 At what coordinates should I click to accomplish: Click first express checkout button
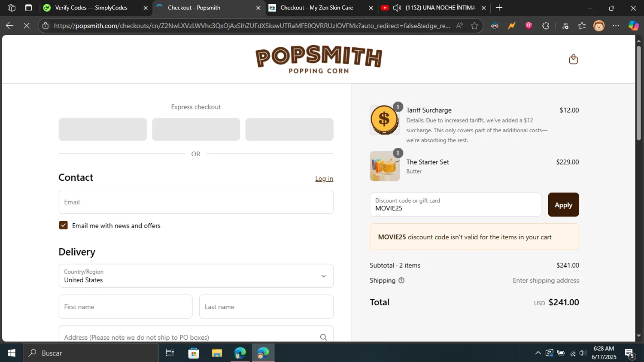point(103,129)
